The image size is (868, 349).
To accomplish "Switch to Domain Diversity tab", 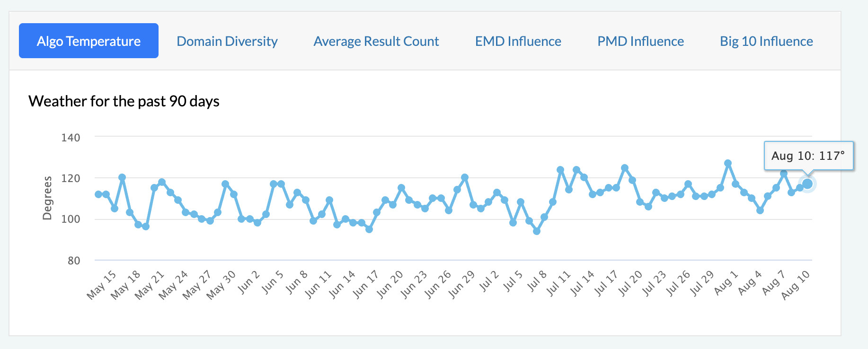I will 227,41.
